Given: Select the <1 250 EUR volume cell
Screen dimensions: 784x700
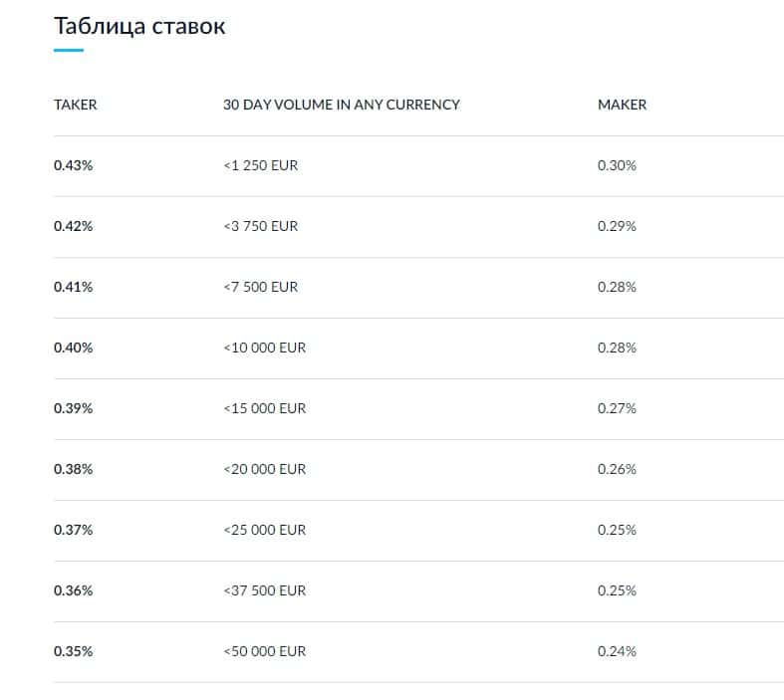Looking at the screenshot, I should [261, 165].
